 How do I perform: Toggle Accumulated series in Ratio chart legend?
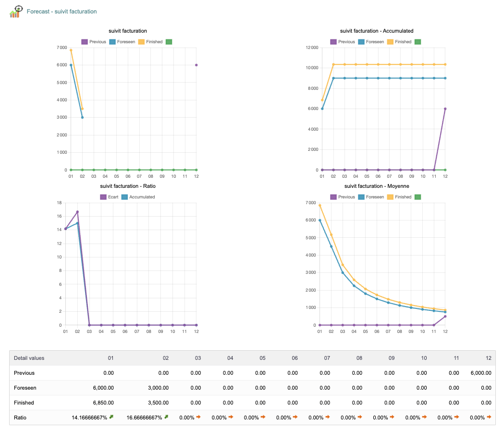pyautogui.click(x=138, y=197)
